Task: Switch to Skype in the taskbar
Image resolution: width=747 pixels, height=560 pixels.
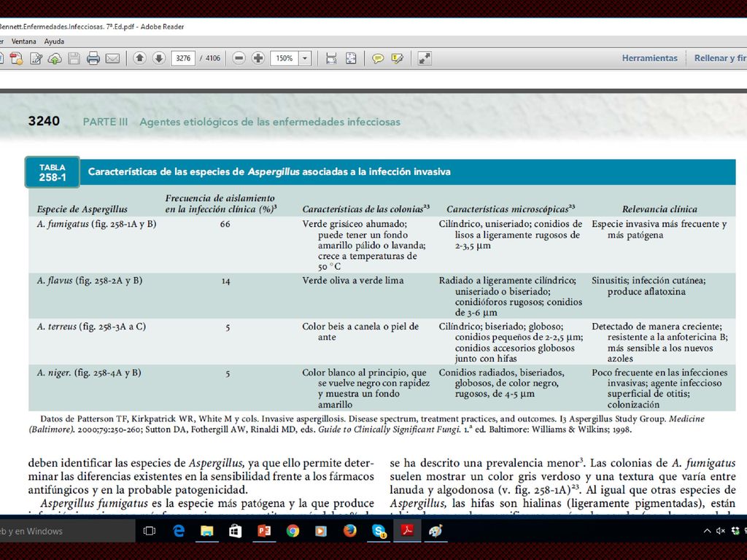Action: click(x=379, y=531)
